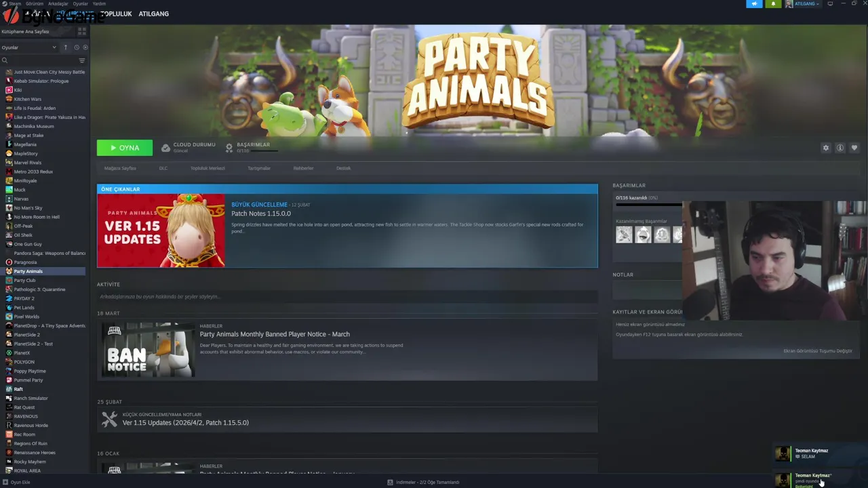Go to the TOPLULUK tab

[x=116, y=14]
